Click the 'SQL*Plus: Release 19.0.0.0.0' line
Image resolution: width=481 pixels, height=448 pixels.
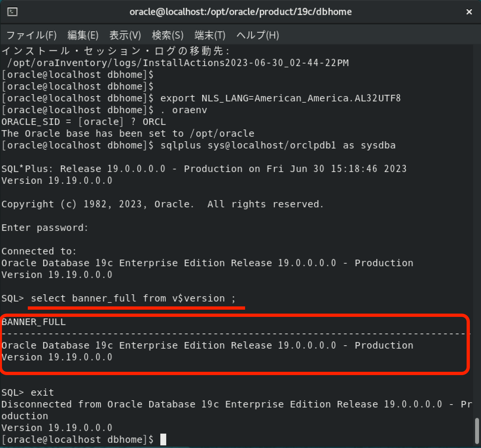click(x=204, y=169)
